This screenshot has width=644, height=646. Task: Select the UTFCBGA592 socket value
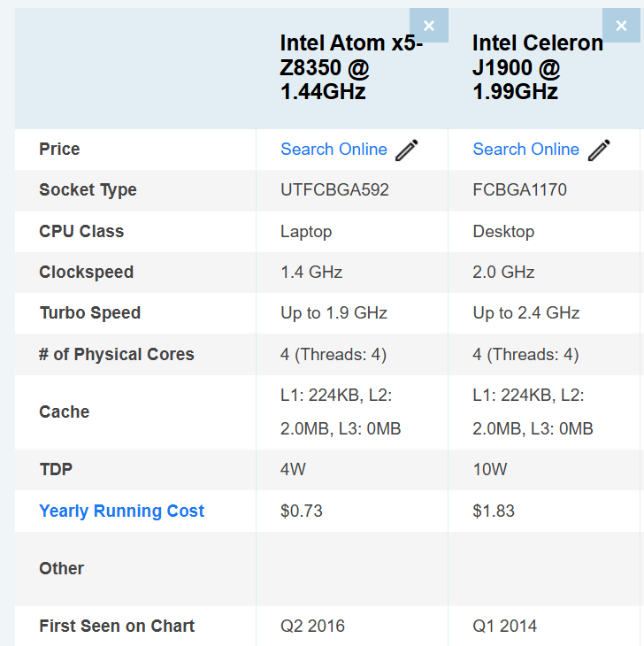tap(334, 190)
